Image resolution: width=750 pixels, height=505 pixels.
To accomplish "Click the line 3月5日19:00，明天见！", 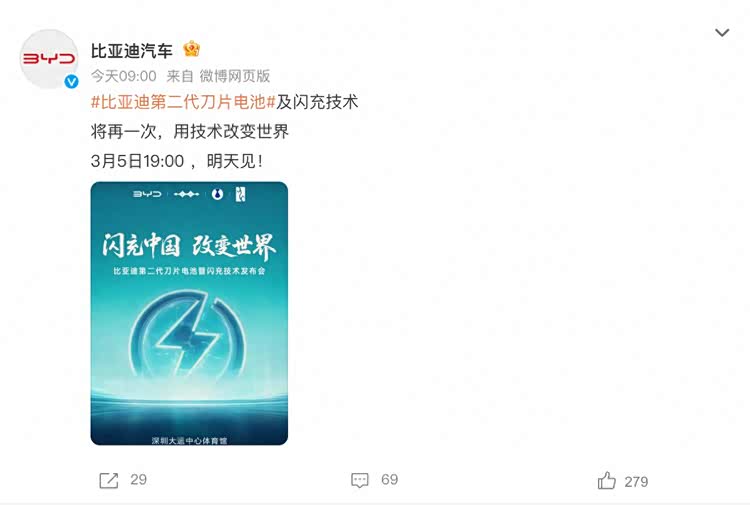I will point(177,161).
